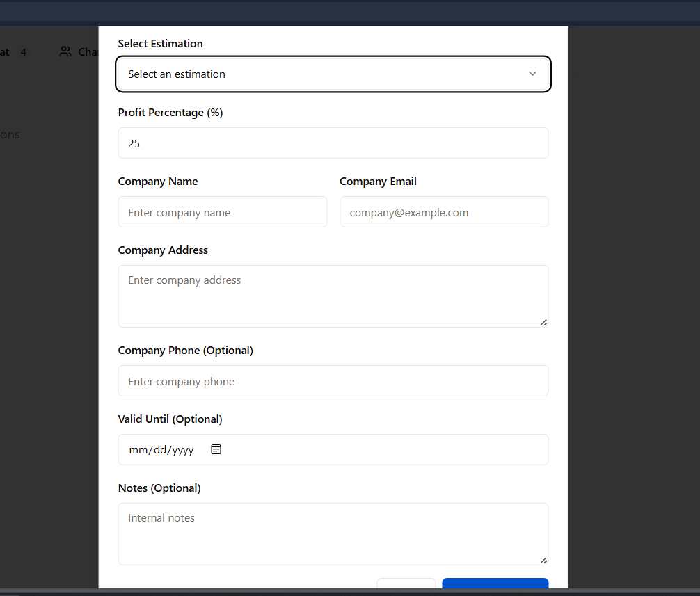The image size is (700, 596).
Task: Click the Company Email input field
Action: [x=443, y=212]
